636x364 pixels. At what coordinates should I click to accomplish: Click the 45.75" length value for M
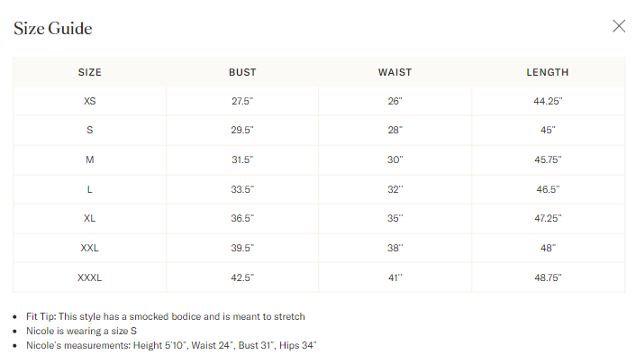(548, 159)
